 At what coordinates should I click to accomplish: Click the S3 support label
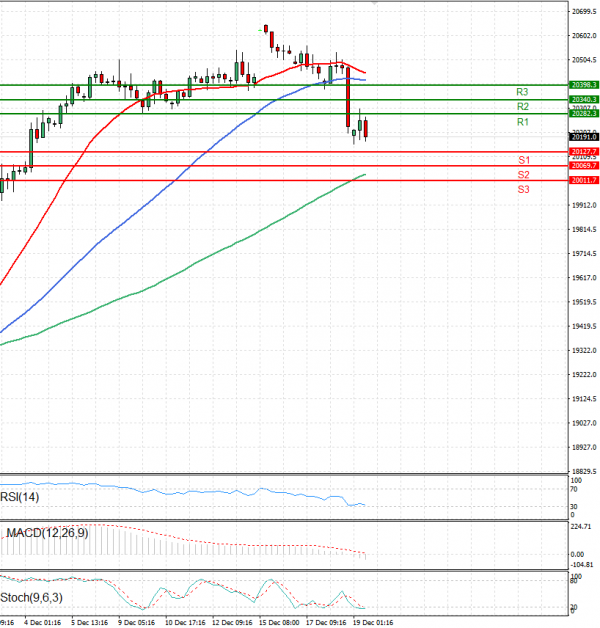click(523, 189)
